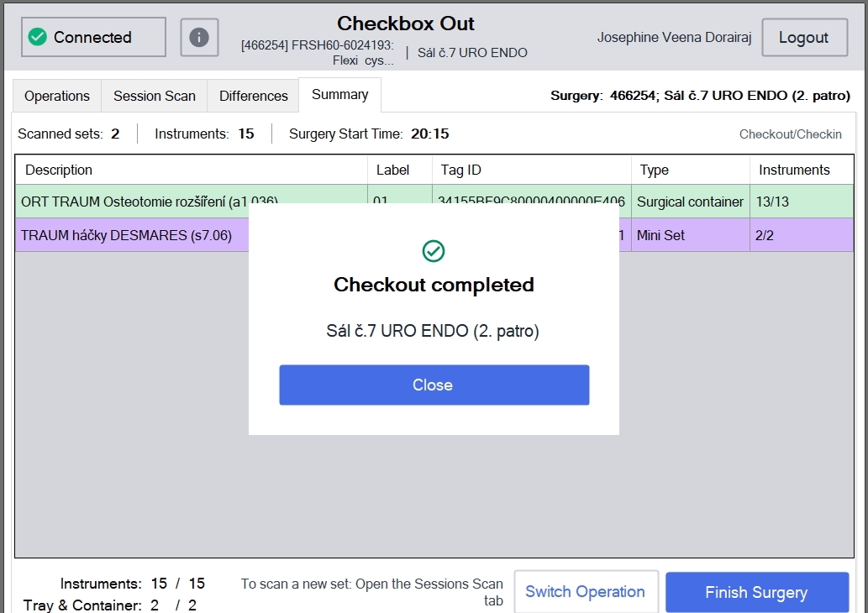
Task: Click the green Connected checkmark icon
Action: (38, 37)
